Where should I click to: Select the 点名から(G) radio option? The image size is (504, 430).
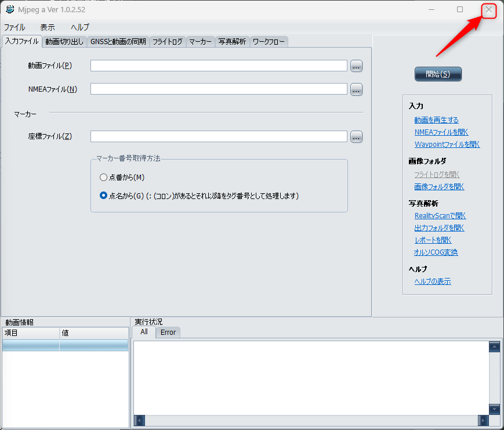104,196
